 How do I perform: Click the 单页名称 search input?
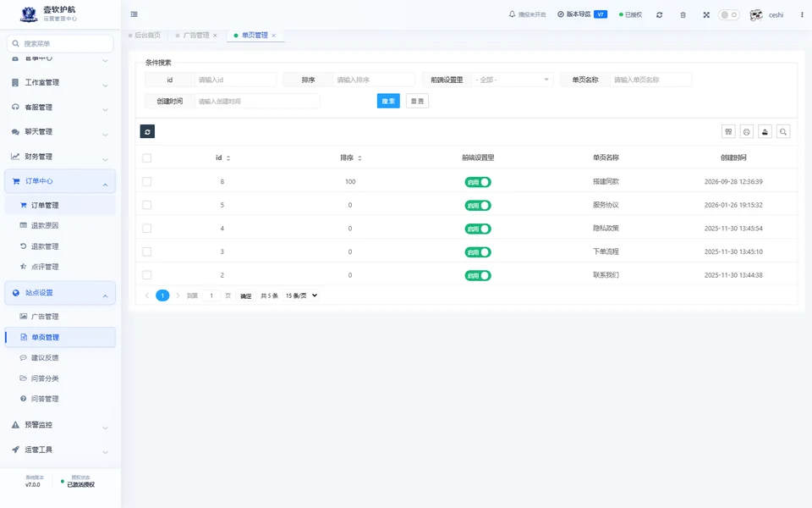tap(651, 80)
